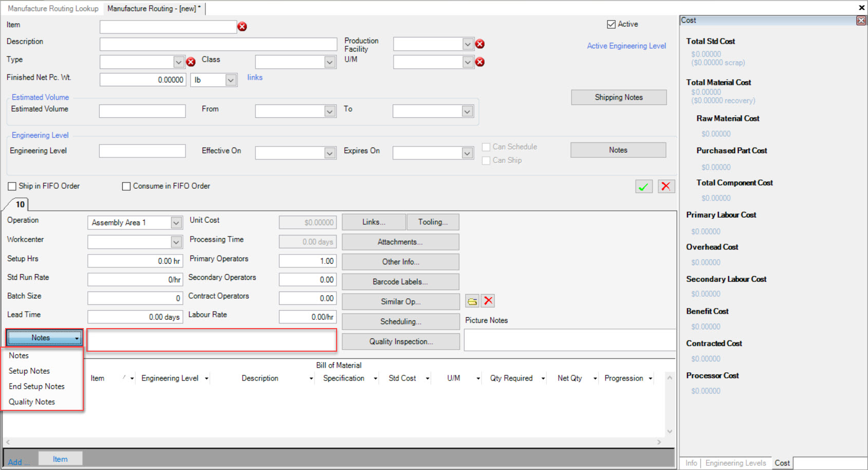This screenshot has height=470, width=868.
Task: Click the Bill of Material vertical scrollbar down arrow
Action: 670,431
